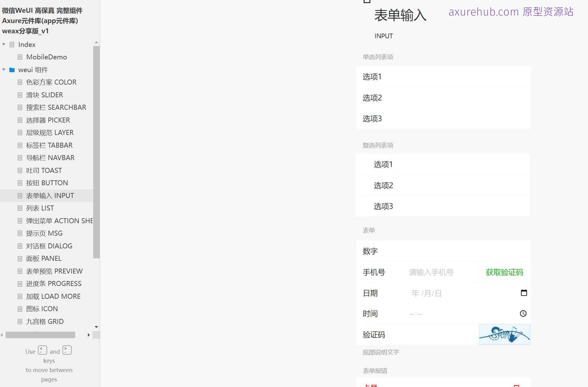Click the left arrow key icon in navigation hint

coord(43,350)
